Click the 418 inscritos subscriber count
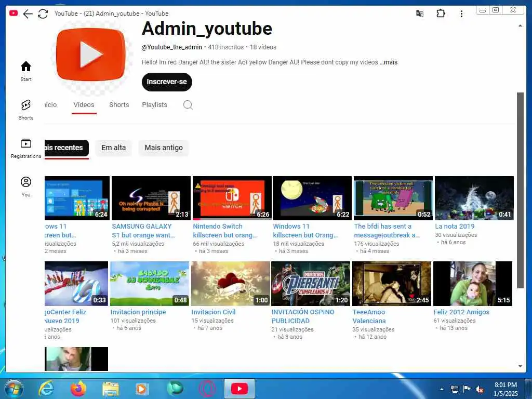Viewport: 532px width, 399px height. (x=225, y=47)
